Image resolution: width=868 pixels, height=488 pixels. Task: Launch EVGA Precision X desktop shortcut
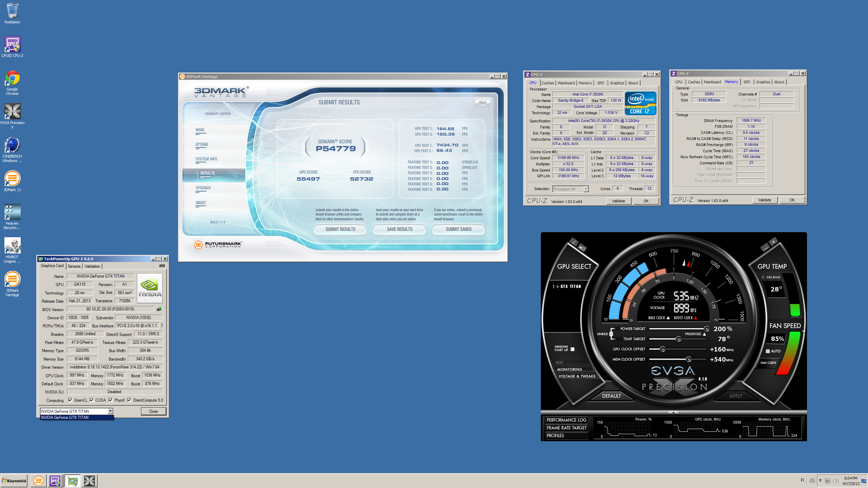[12, 116]
